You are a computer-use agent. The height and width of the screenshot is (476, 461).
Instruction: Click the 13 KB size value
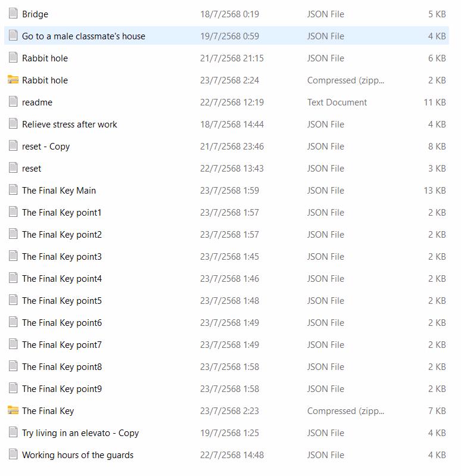435,190
